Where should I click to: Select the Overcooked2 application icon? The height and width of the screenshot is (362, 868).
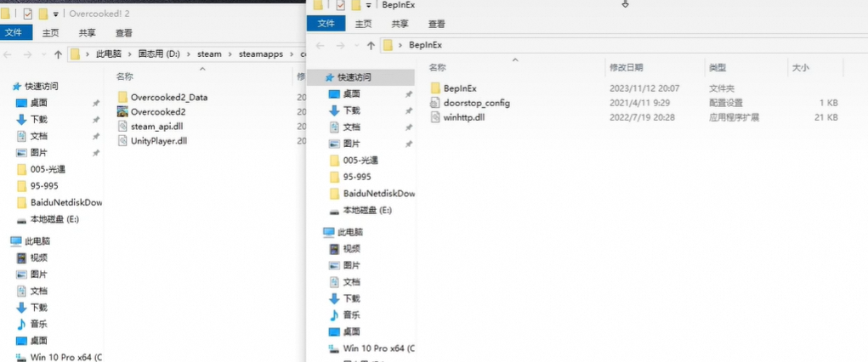[x=123, y=112]
